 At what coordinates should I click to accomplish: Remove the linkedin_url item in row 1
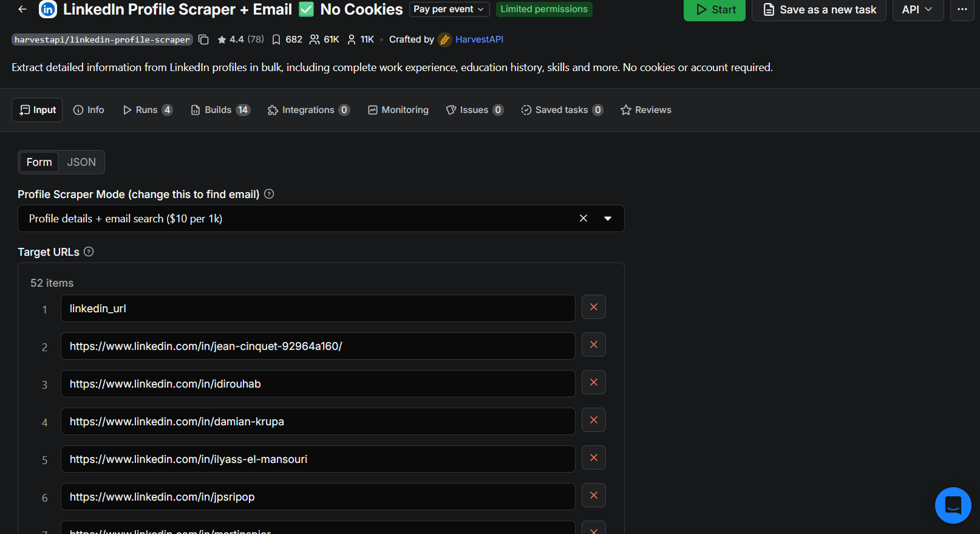click(x=594, y=307)
